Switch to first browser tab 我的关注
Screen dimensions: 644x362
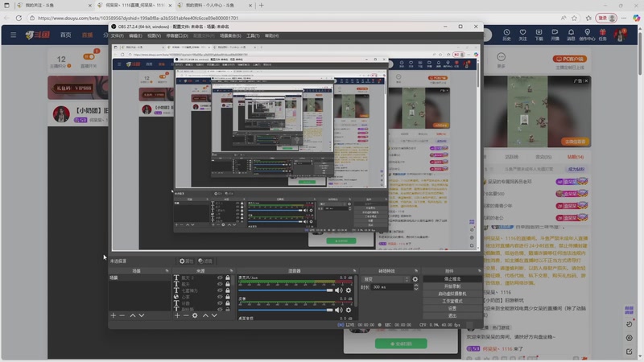tap(54, 6)
